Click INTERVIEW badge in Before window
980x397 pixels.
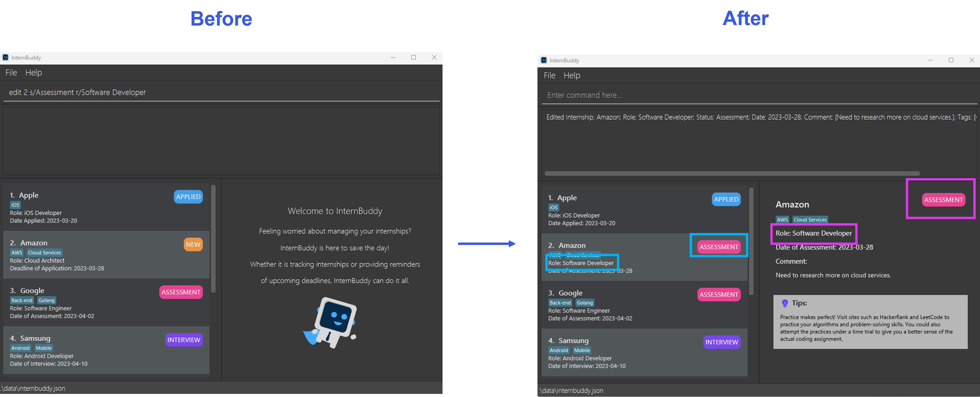[184, 340]
